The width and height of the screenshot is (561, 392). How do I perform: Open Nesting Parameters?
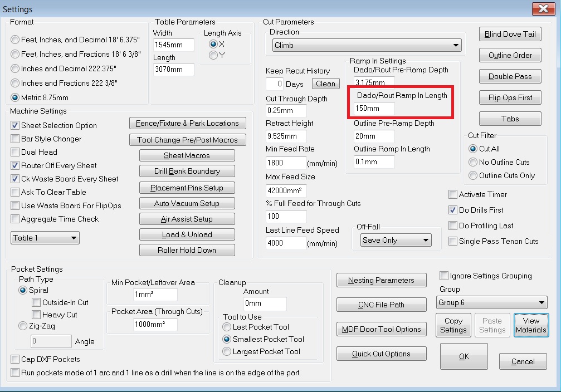[x=381, y=280]
